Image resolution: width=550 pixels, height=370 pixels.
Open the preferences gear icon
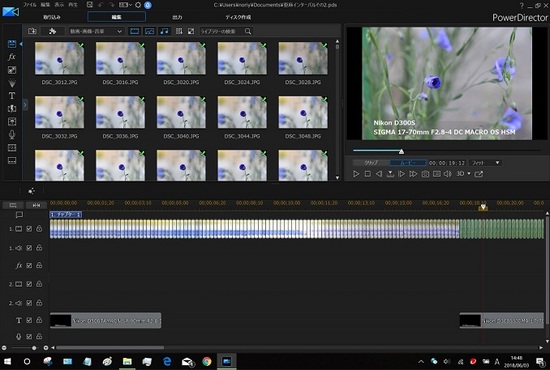[138, 5]
